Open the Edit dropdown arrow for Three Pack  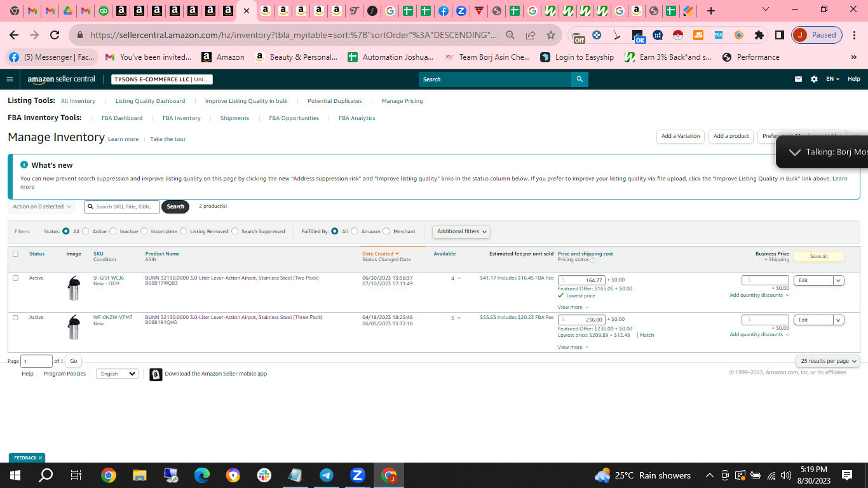point(839,320)
